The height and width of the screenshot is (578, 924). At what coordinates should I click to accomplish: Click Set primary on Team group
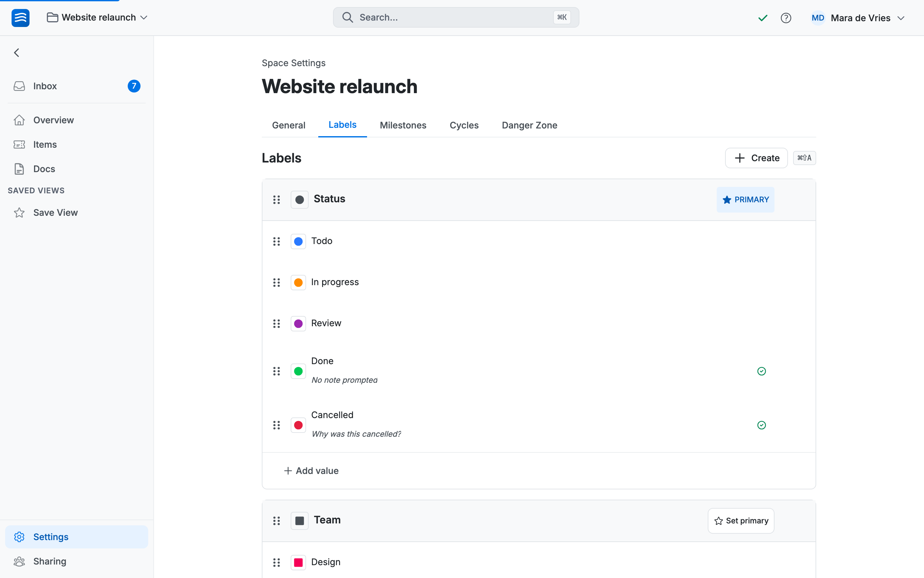coord(741,521)
